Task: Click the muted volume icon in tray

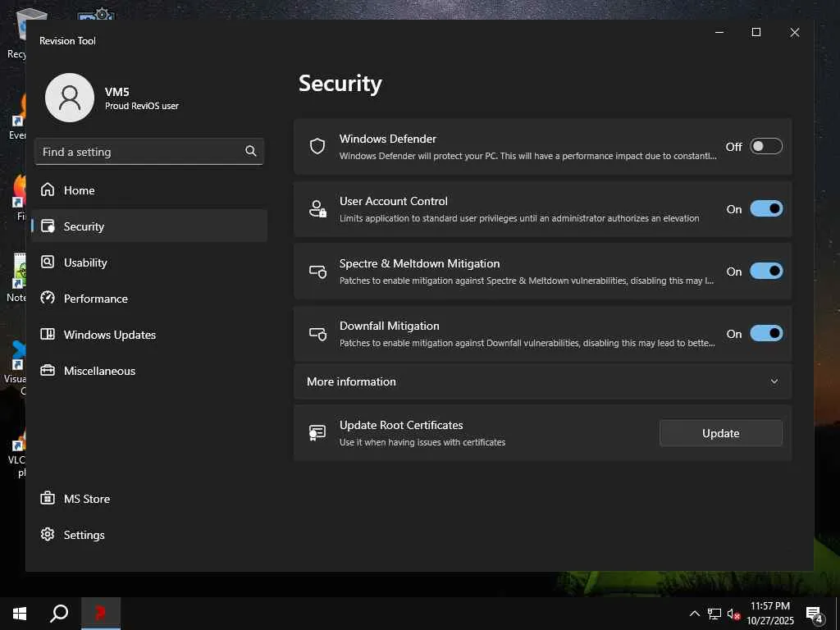Action: tap(733, 614)
